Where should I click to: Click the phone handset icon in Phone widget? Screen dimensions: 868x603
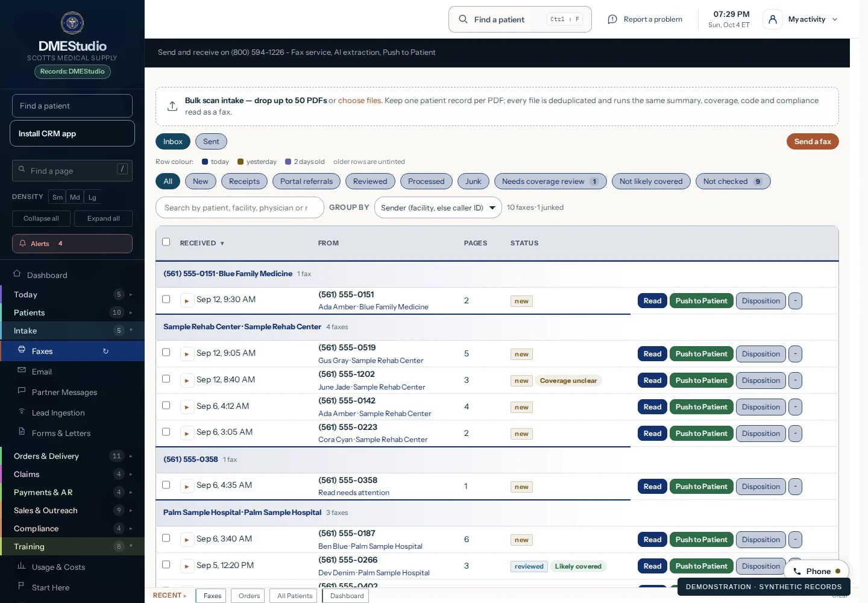(797, 572)
